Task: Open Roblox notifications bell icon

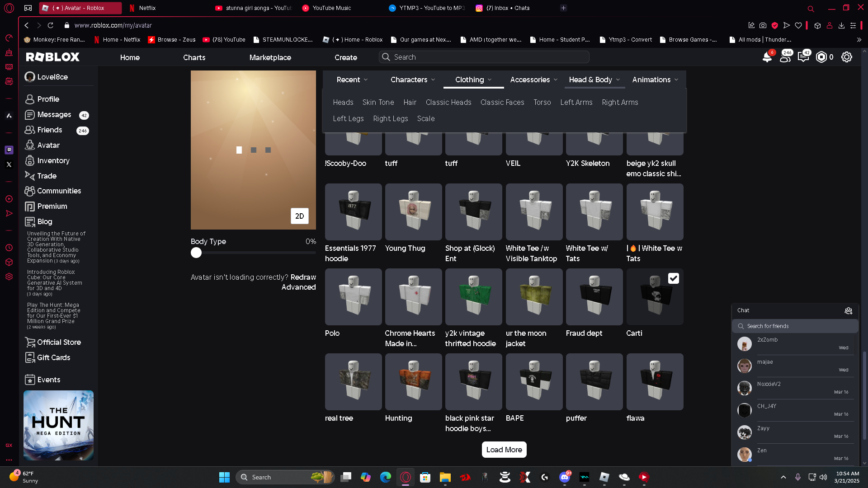Action: pyautogui.click(x=767, y=57)
